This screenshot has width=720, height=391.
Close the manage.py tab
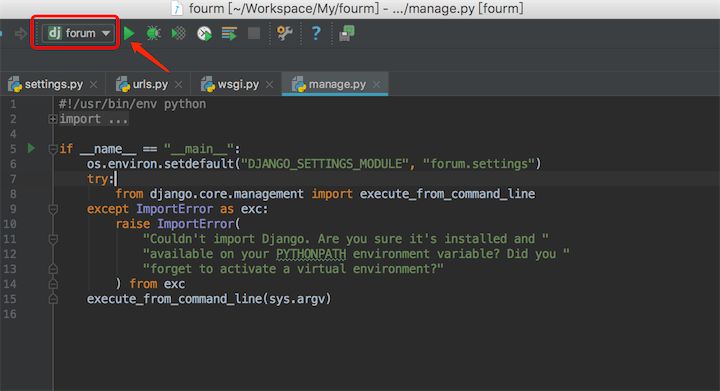[377, 84]
